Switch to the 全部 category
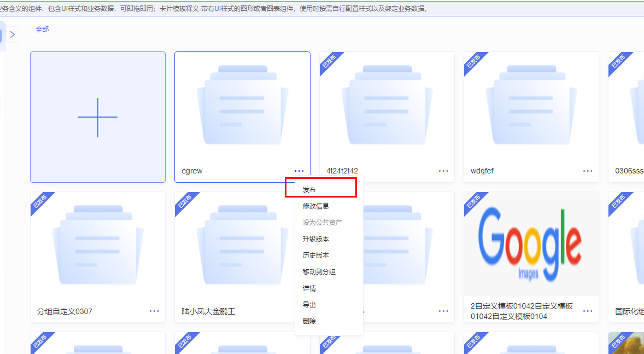Viewport: 644px width, 354px height. [42, 29]
